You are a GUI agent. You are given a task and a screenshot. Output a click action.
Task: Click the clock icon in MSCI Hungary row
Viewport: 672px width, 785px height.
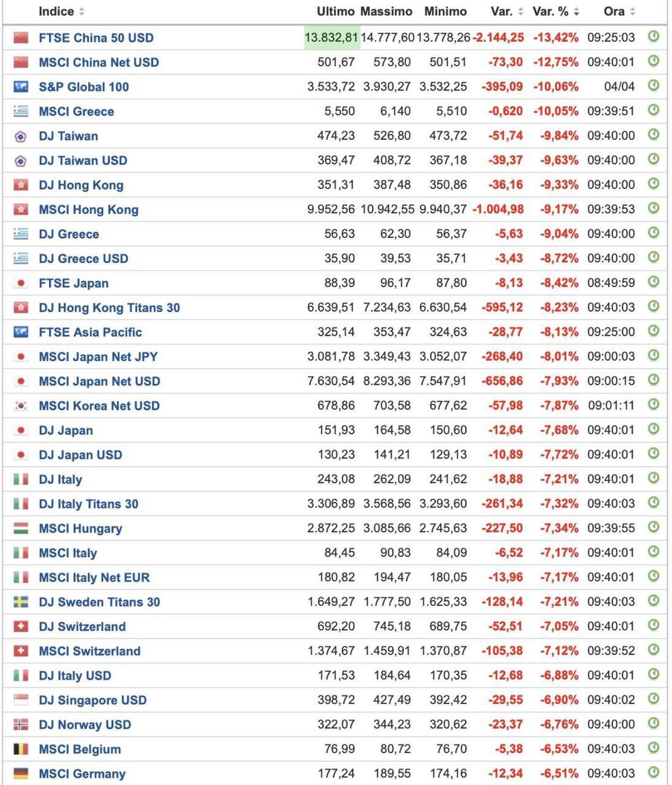(653, 527)
